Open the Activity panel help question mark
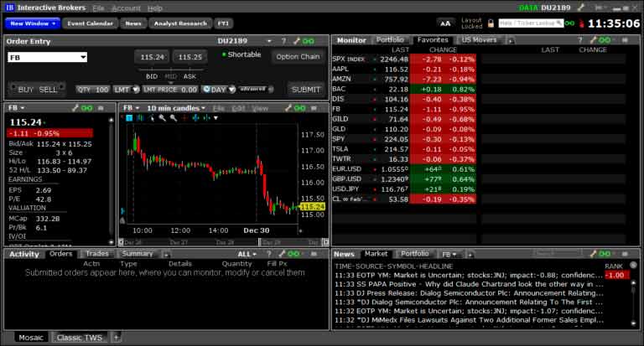 (268, 254)
